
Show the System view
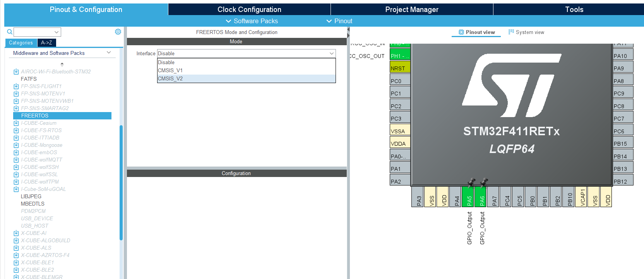(x=526, y=32)
